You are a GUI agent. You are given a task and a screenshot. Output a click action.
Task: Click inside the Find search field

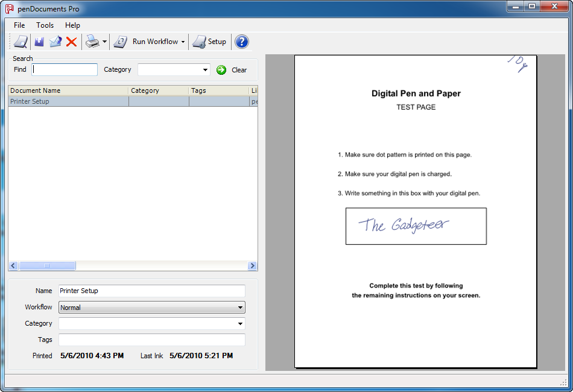pos(64,69)
